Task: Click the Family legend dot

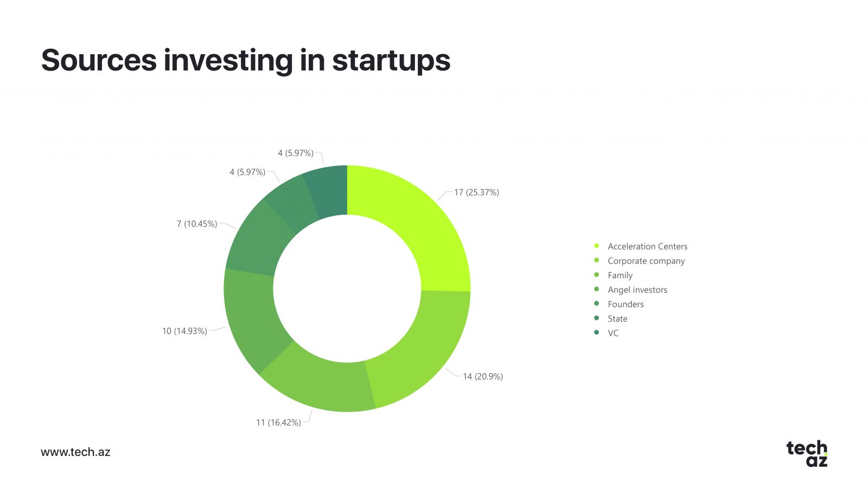Action: (596, 275)
